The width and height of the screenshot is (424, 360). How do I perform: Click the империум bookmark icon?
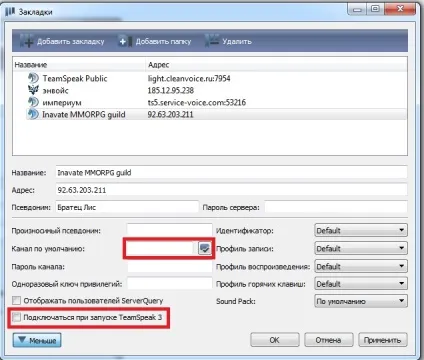(x=33, y=102)
